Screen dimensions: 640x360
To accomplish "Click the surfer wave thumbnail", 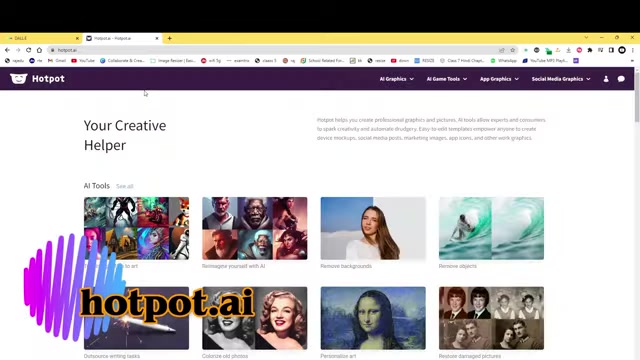I will [491, 228].
